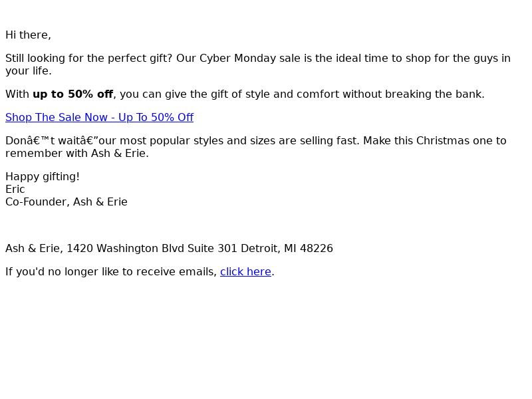Click 'If you'd no longer like to receive emails' text
Viewport: 532px width, 399px height.
pyautogui.click(x=111, y=272)
